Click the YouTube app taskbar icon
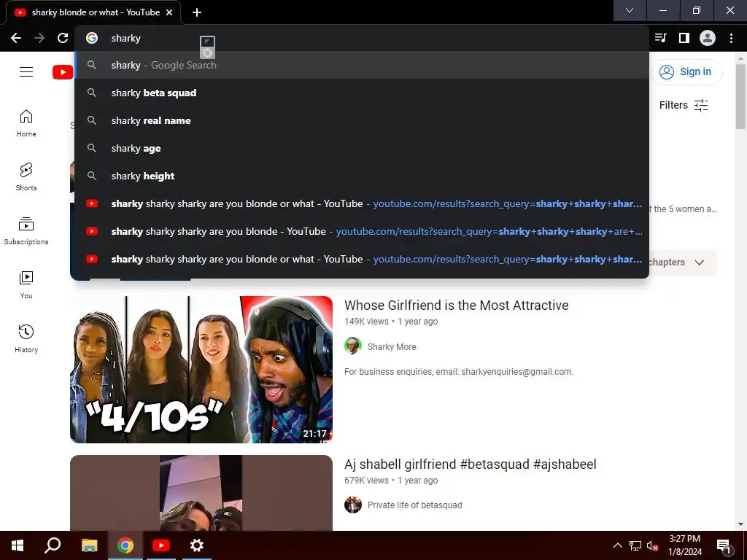The width and height of the screenshot is (747, 560). pos(161,545)
